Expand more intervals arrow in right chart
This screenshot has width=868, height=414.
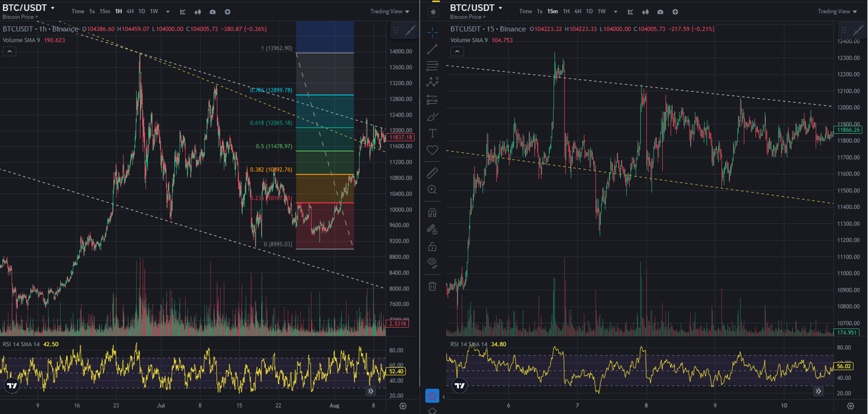coord(615,11)
